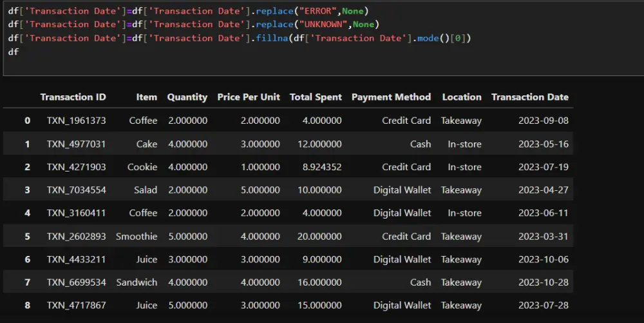This screenshot has width=644, height=323.
Task: Click price per unit 5.000000 in Salad row
Action: coord(260,190)
